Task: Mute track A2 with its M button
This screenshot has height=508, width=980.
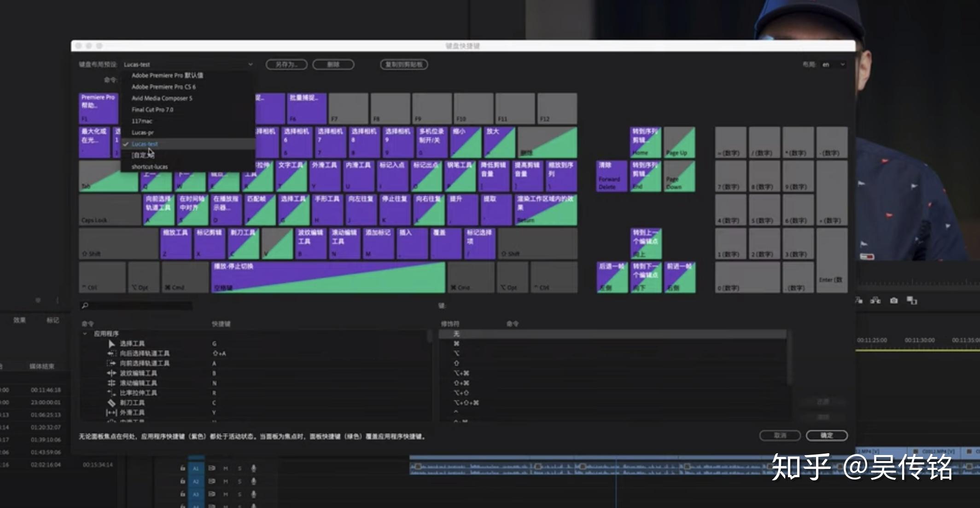Action: (226, 481)
